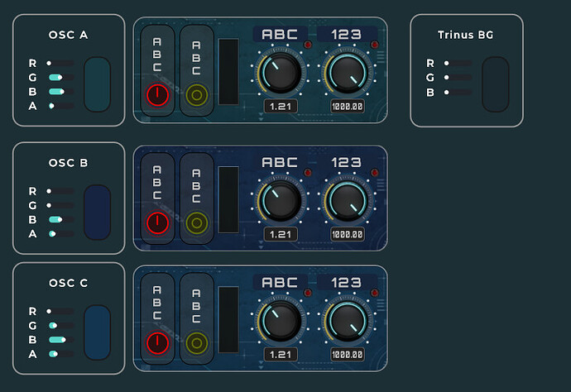Click the OSC B panel title
This screenshot has height=392, width=571.
[x=68, y=163]
